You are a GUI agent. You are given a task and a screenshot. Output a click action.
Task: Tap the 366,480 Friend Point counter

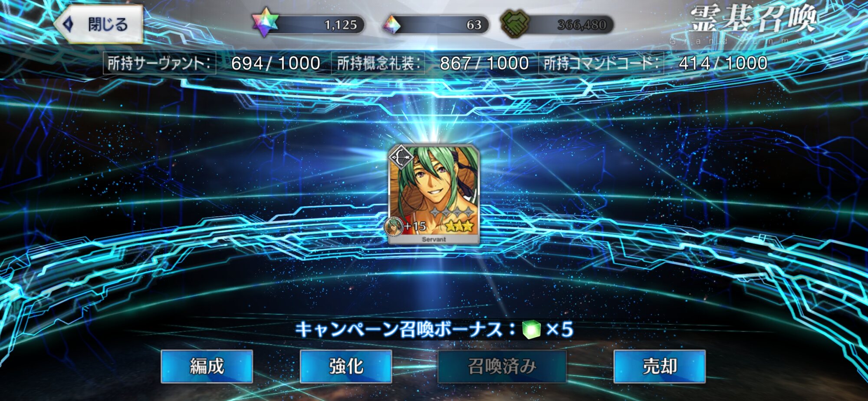click(582, 25)
